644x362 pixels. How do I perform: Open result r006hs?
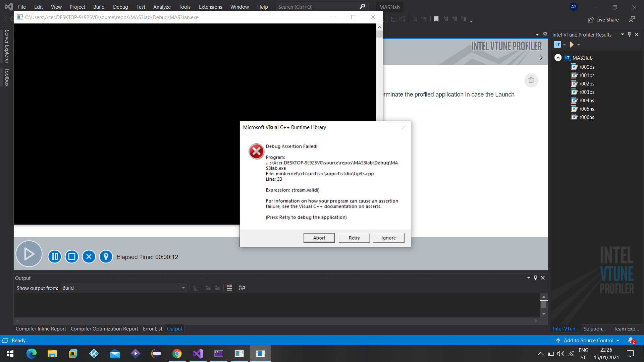coord(587,117)
